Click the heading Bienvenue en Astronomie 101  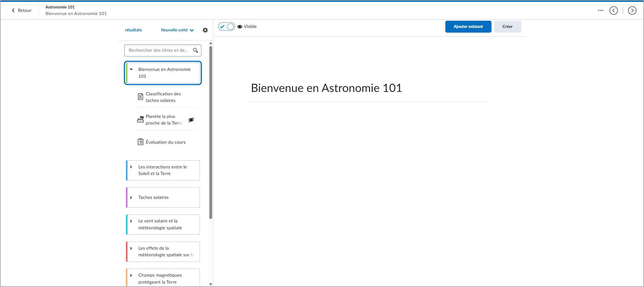coord(326,88)
